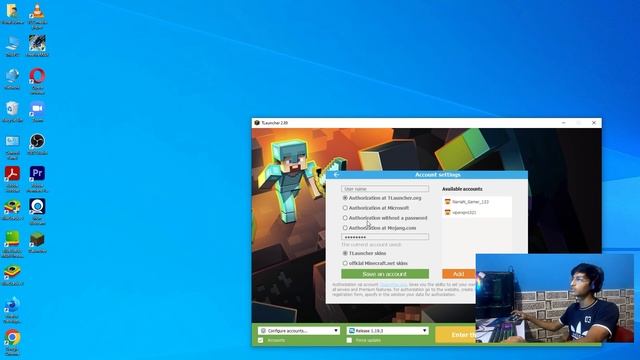Viewport: 640px width, 360px height.
Task: Launch TLauncher grass block desktop shortcut
Action: click(x=37, y=242)
